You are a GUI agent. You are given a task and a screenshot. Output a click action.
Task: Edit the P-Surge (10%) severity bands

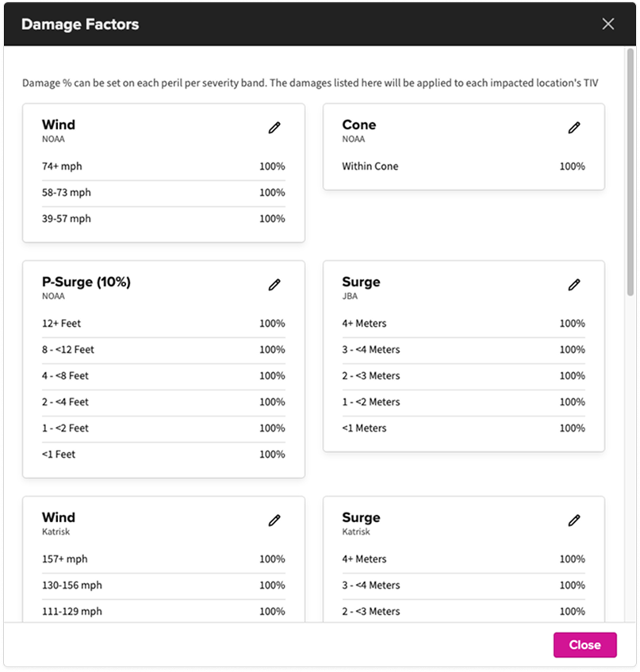(274, 284)
